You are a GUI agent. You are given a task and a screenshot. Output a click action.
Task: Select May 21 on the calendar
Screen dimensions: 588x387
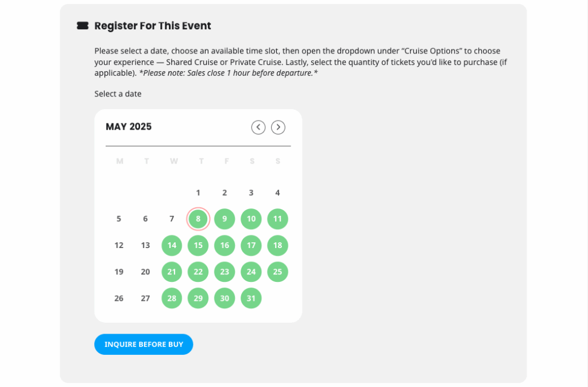tap(172, 272)
